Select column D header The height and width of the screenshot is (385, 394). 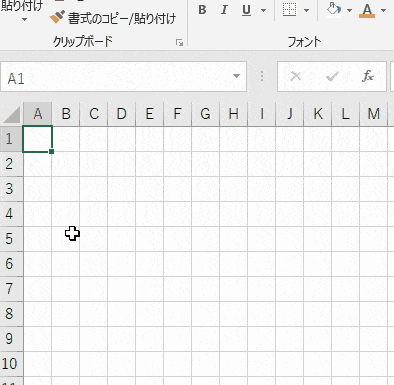[x=122, y=114]
